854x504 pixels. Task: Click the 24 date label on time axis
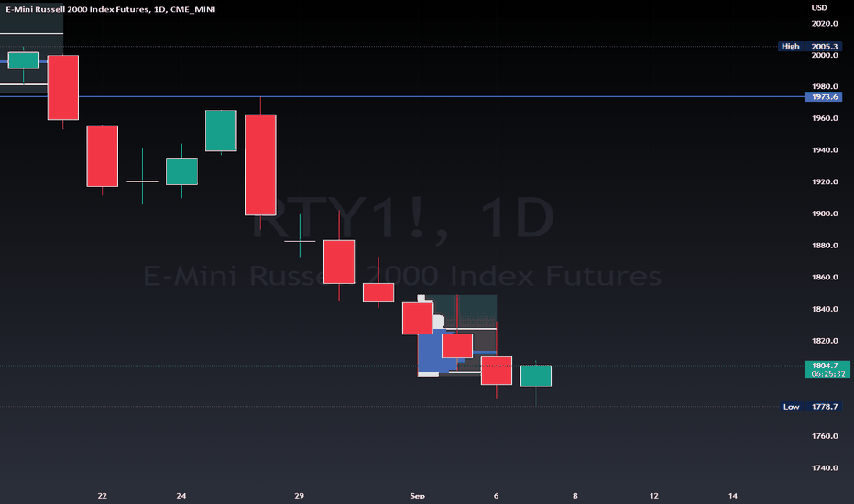click(181, 495)
